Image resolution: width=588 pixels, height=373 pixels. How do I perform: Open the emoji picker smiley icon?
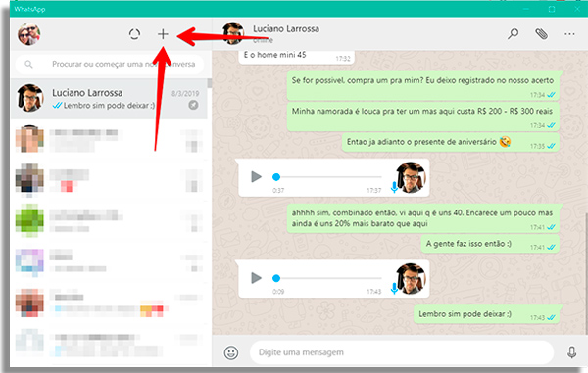click(x=231, y=352)
